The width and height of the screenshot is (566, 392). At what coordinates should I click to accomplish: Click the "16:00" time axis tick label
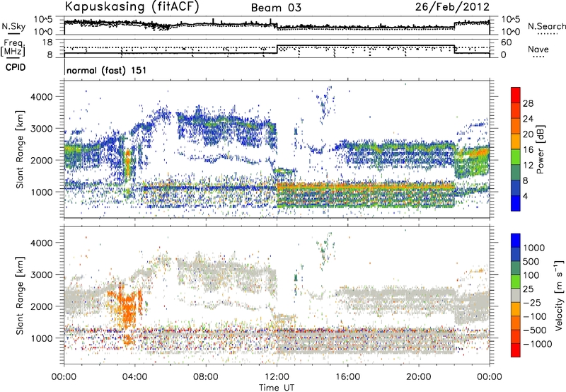click(x=347, y=377)
